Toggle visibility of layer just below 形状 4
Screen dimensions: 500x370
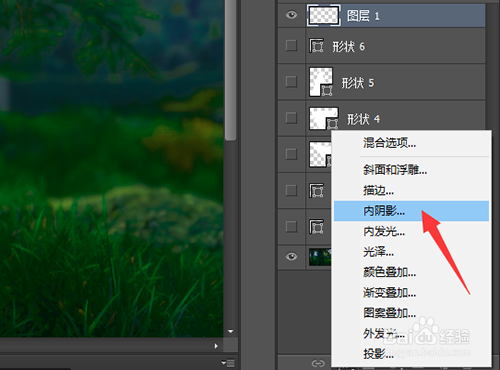[x=292, y=154]
